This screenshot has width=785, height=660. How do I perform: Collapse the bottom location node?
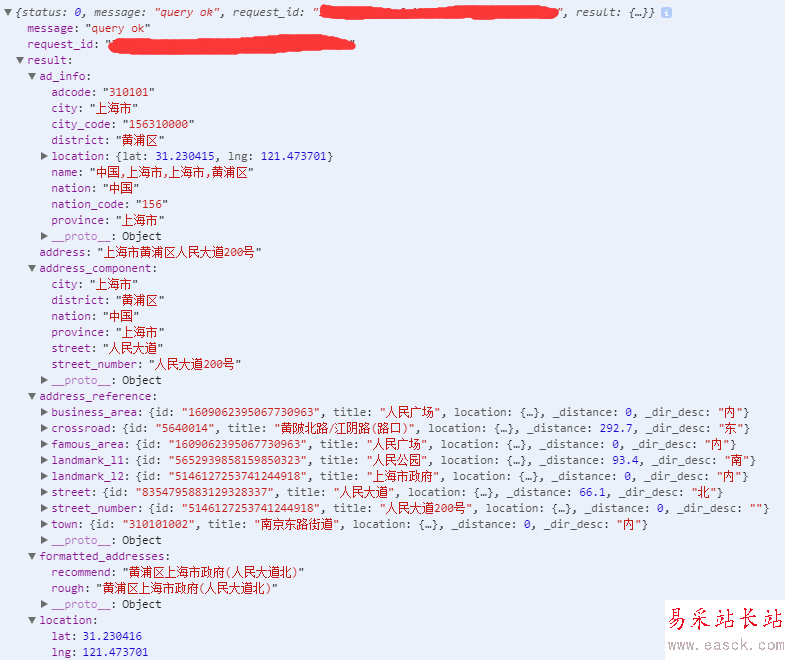[x=32, y=620]
